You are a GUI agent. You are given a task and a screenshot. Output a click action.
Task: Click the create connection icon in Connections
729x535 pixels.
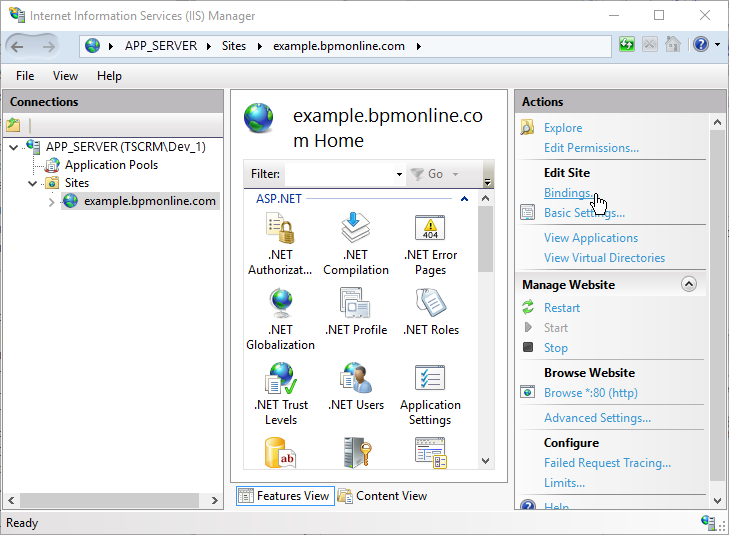[13, 125]
